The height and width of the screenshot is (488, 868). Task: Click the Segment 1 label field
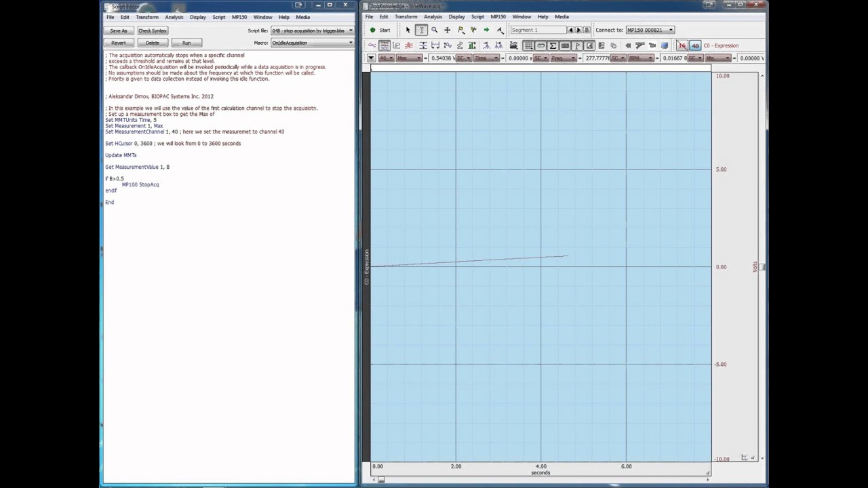tap(538, 30)
